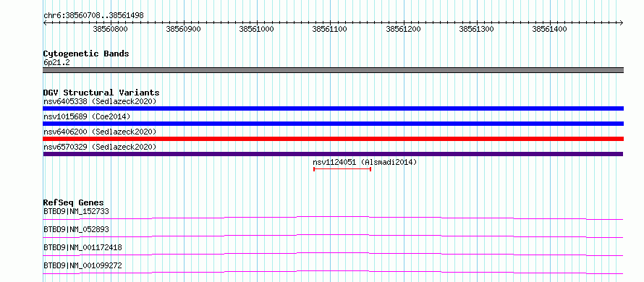Click the red bar for nsv6406200
Viewport: 644px width, 282px height.
coord(333,139)
